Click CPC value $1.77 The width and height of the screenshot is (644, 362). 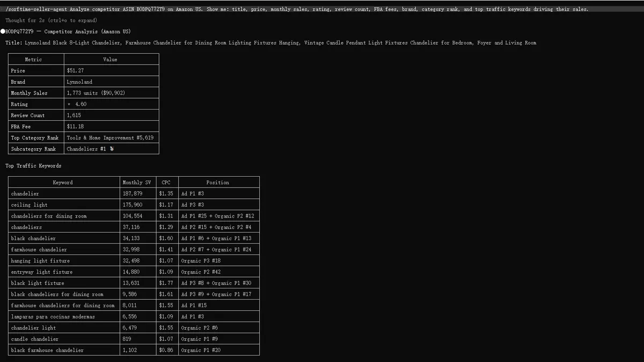(x=166, y=283)
